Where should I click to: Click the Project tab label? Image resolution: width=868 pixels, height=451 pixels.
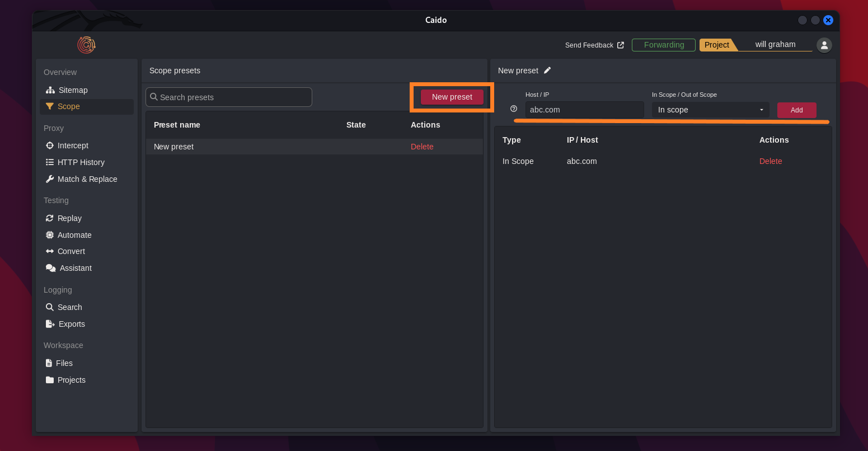pyautogui.click(x=717, y=45)
